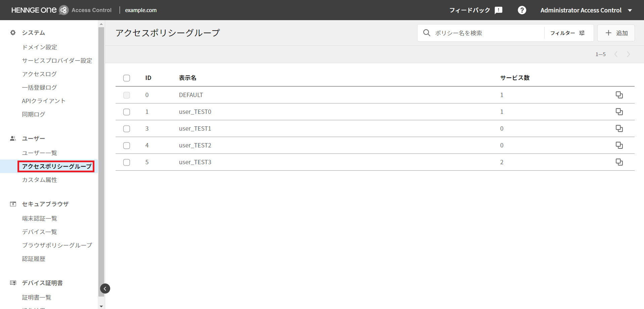Click the duplicate icon for user_TEST3
Viewport: 644px width, 309px height.
click(x=619, y=162)
